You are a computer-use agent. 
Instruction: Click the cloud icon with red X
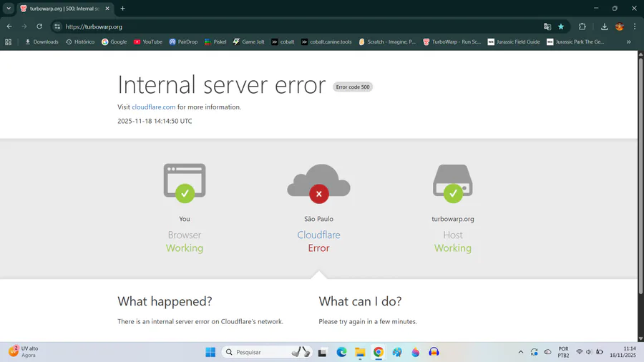tap(318, 183)
